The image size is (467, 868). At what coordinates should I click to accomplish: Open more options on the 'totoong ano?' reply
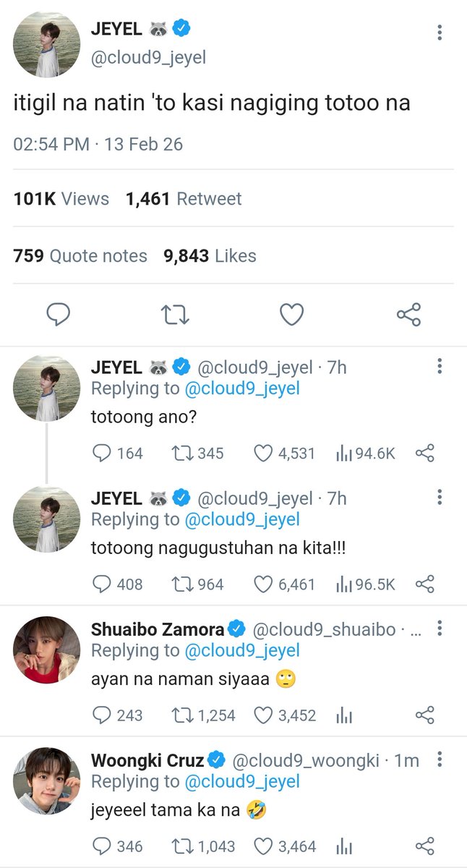pyautogui.click(x=440, y=366)
